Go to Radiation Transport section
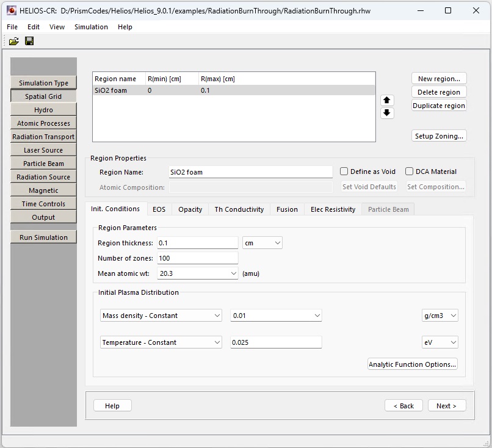This screenshot has height=448, width=492. (x=43, y=137)
